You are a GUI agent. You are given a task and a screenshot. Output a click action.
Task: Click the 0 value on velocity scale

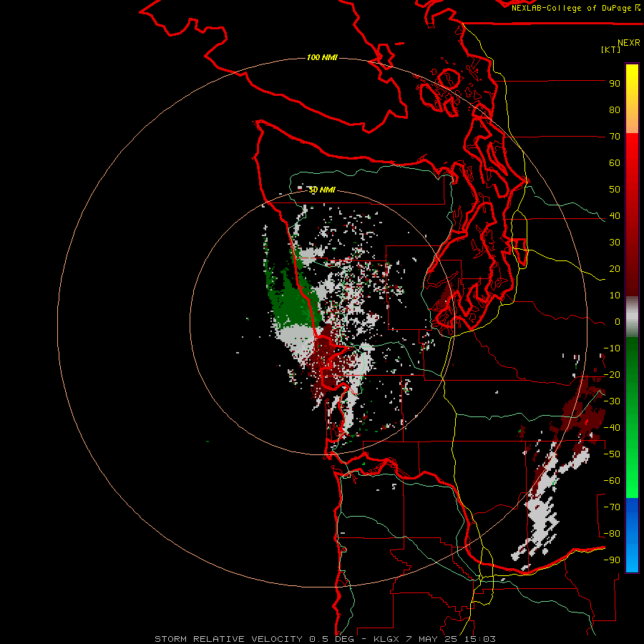pyautogui.click(x=618, y=322)
